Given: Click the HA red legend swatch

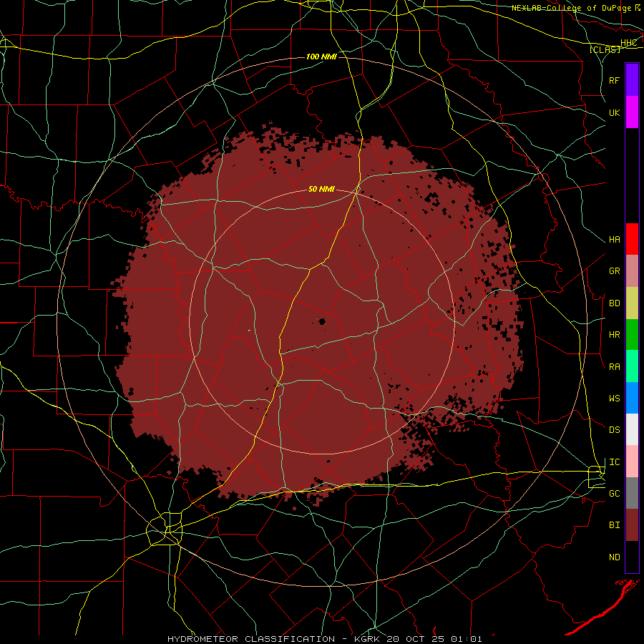Looking at the screenshot, I should 632,239.
